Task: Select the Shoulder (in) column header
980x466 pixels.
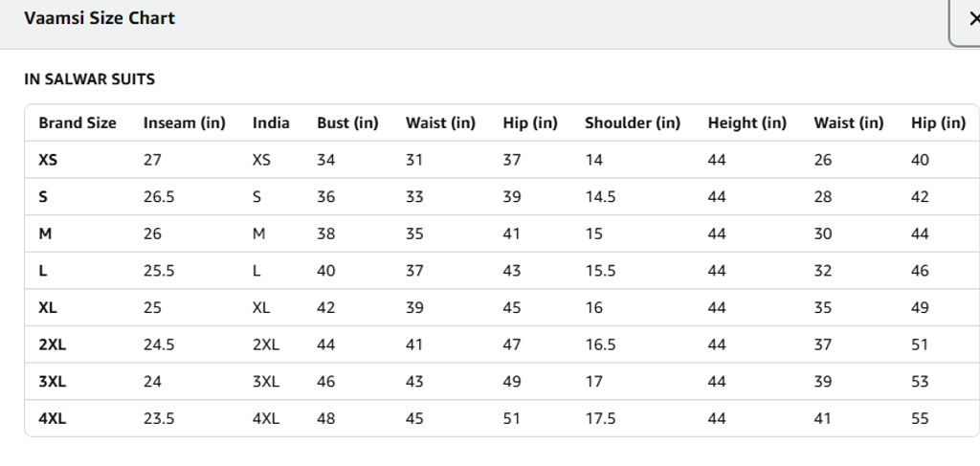Action: [x=633, y=122]
